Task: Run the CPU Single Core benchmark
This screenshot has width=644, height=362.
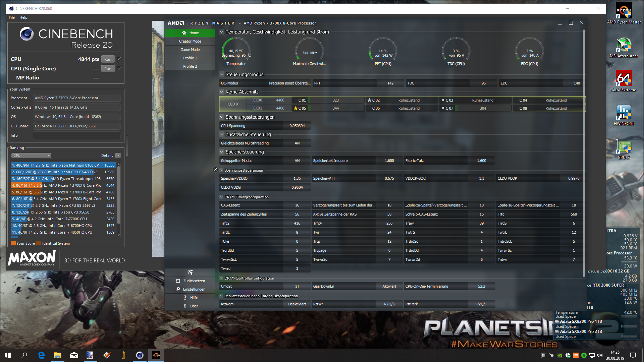Action: 108,68
